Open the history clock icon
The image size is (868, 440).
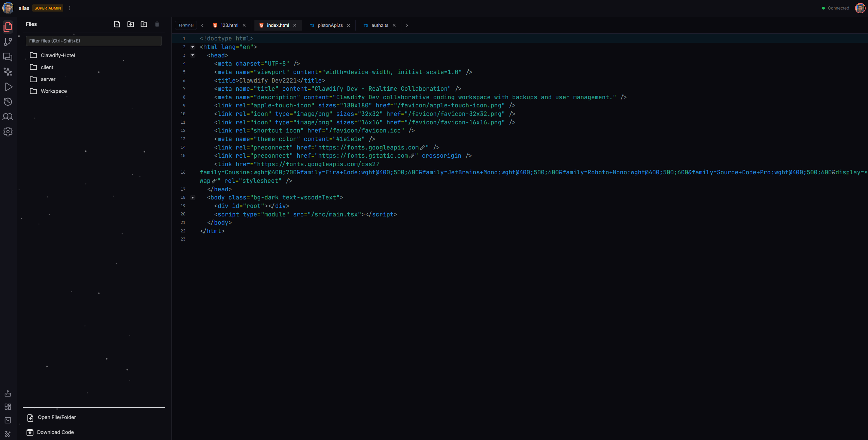8,102
